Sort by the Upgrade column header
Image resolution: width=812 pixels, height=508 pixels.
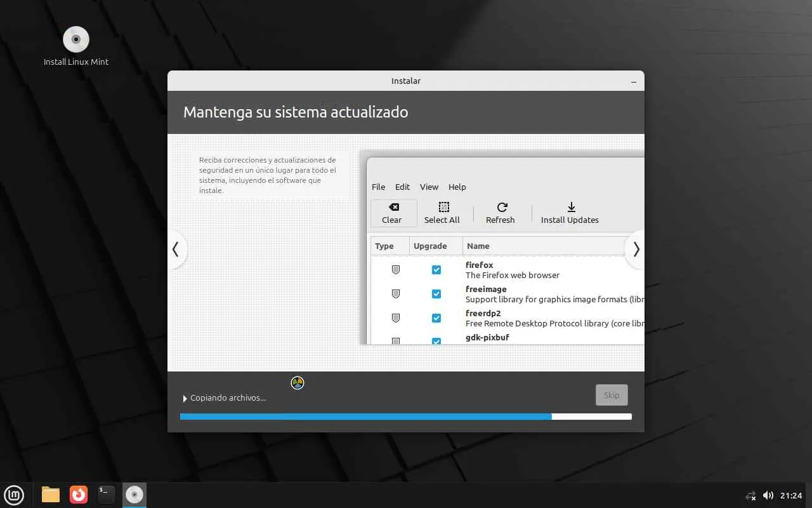pyautogui.click(x=436, y=246)
